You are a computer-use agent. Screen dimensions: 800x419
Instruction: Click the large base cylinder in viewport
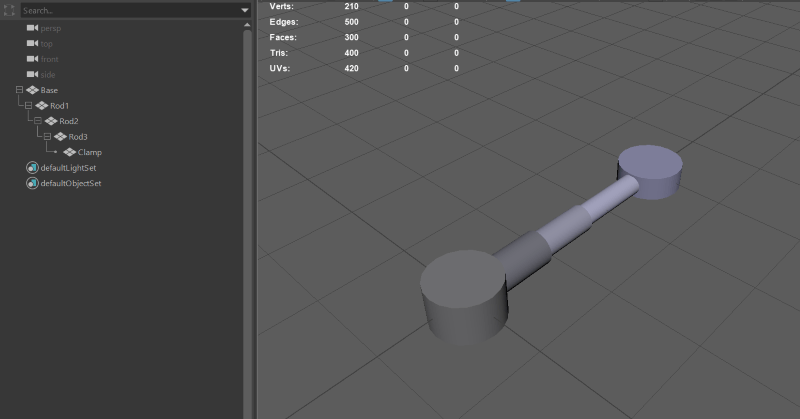[461, 295]
